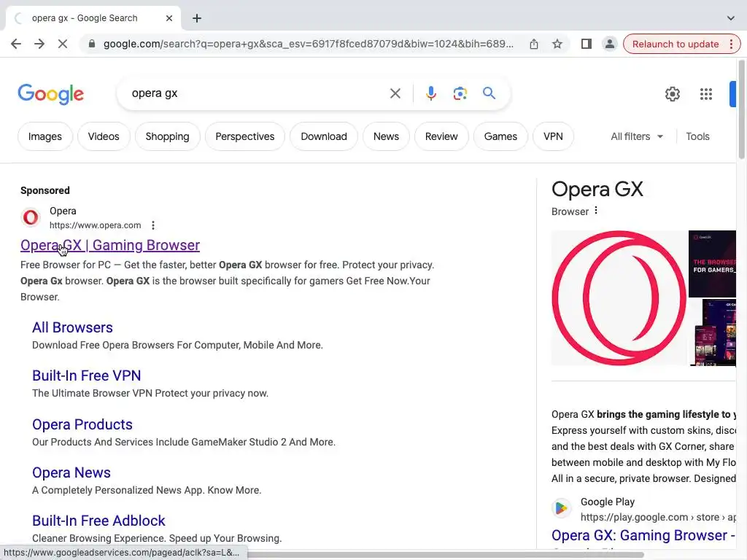Submit search with the magnifying glass icon
747x560 pixels.
(489, 93)
